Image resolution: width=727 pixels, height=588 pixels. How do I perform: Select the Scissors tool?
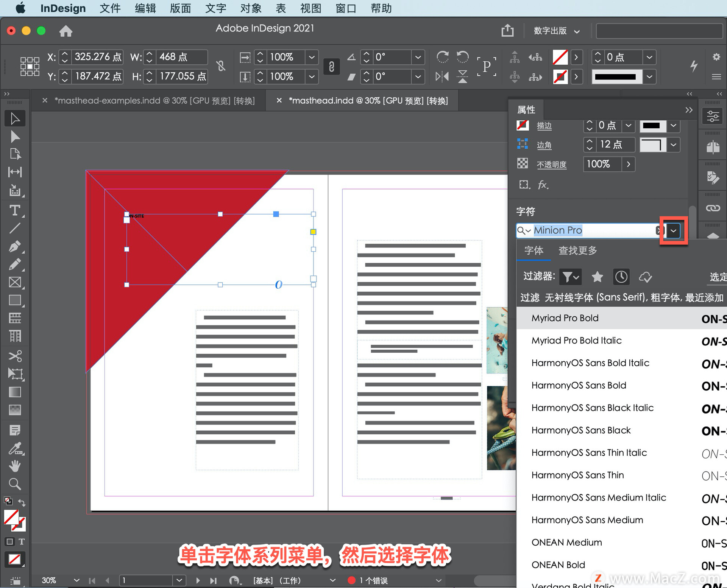(15, 356)
